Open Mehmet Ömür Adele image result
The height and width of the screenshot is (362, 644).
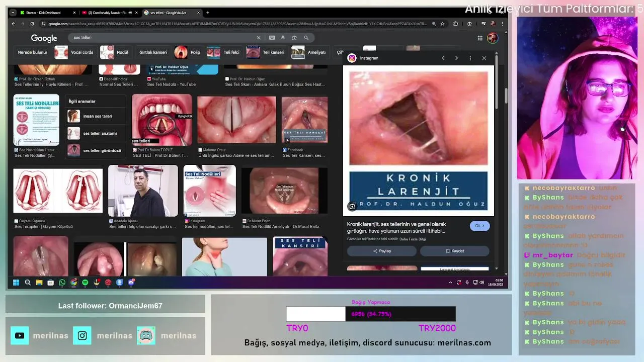pos(236,120)
